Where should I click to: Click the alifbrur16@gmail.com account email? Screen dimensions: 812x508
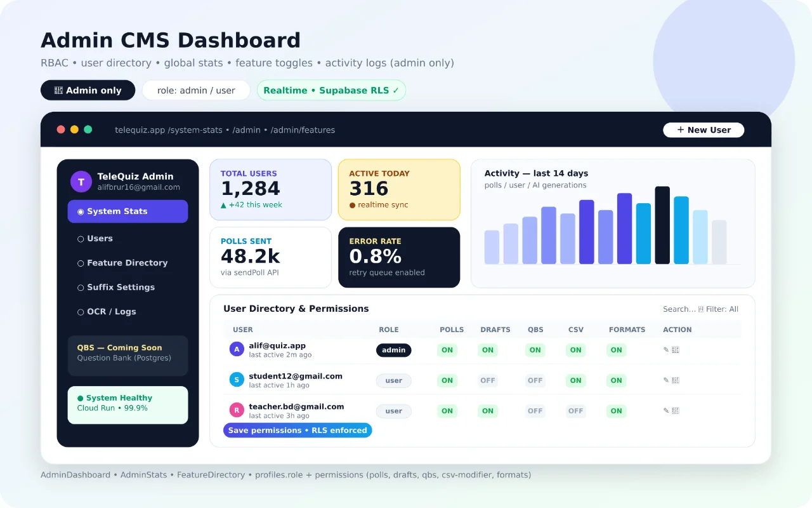tap(138, 187)
